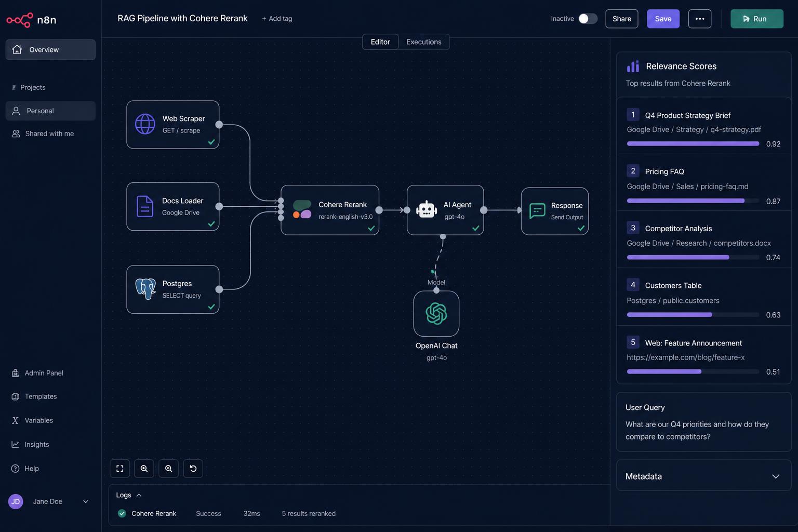Toggle the Inactive workflow switch
The width and height of the screenshot is (798, 532).
click(x=588, y=19)
